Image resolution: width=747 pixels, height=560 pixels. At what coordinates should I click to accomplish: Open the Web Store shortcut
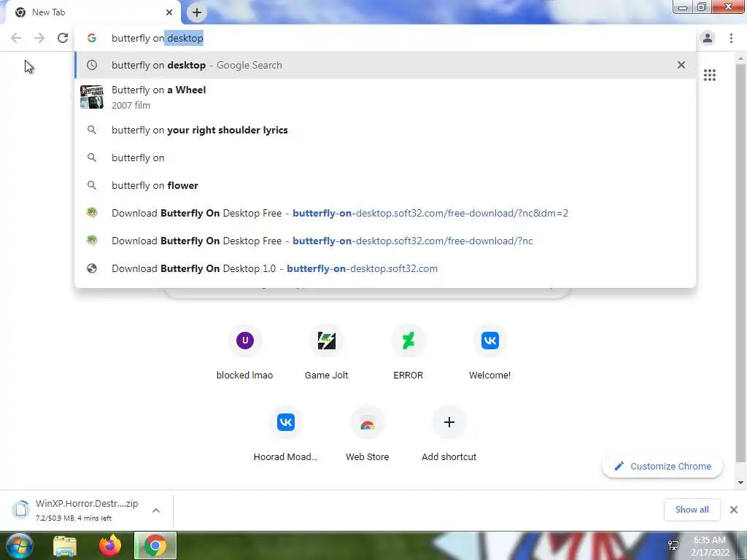click(x=368, y=434)
